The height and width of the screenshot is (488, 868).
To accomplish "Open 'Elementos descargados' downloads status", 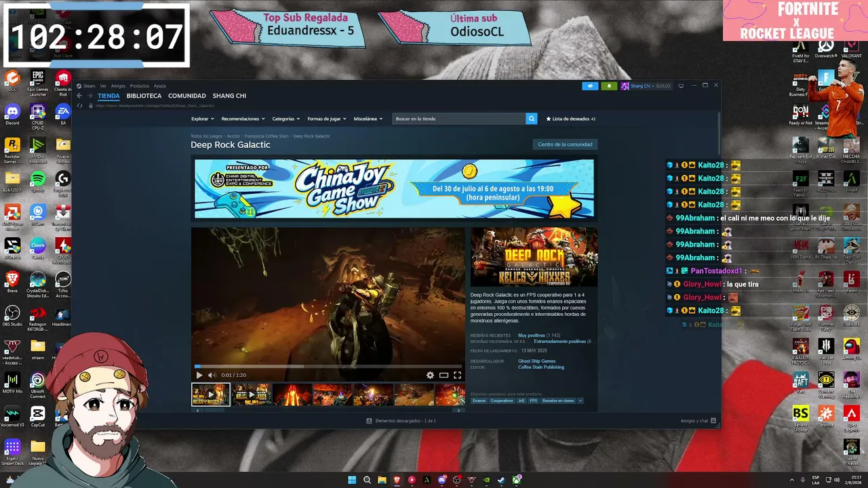I will click(x=401, y=421).
